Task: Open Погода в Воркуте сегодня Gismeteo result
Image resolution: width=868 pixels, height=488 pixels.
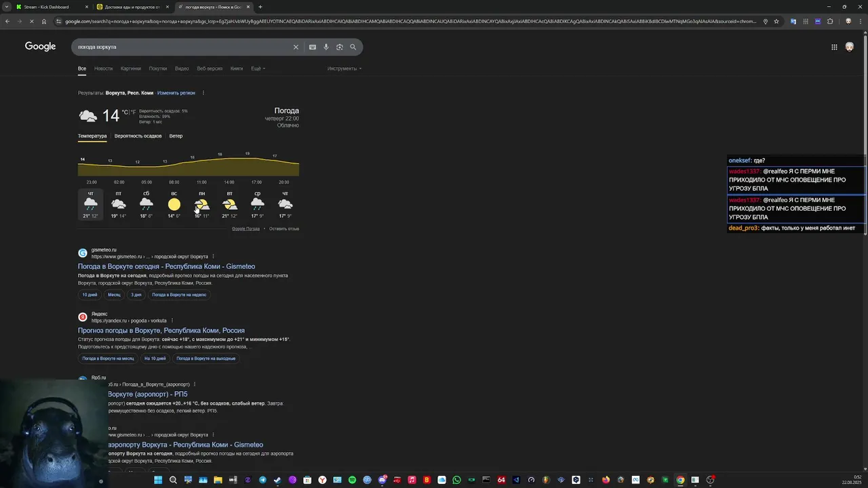Action: tap(166, 266)
